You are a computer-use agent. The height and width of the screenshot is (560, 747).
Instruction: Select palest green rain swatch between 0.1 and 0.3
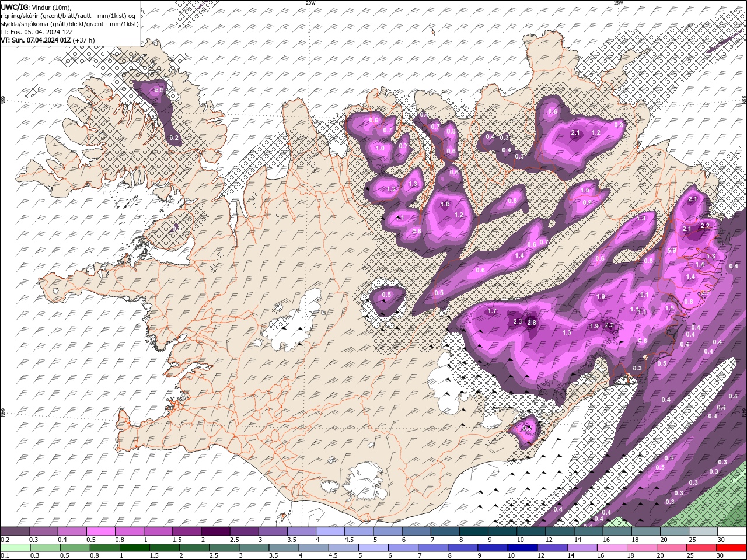(x=16, y=548)
